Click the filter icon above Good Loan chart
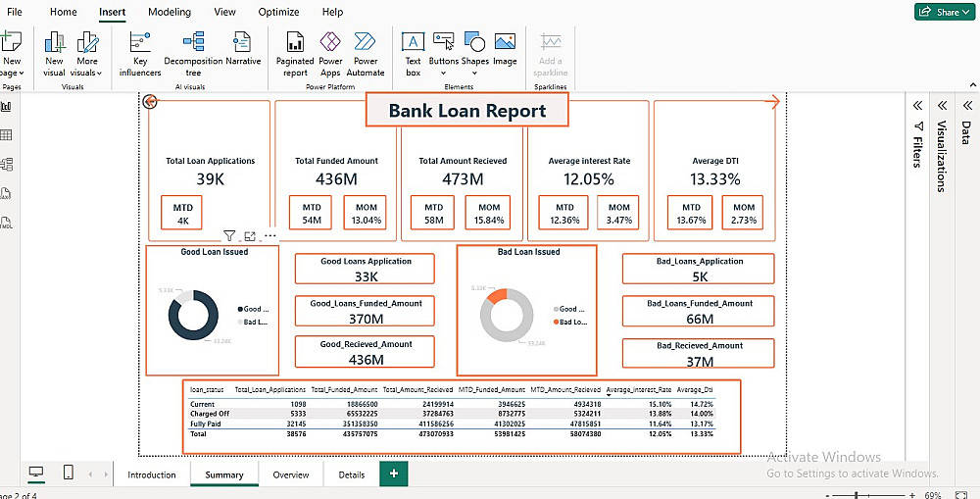This screenshot has width=980, height=499. click(229, 235)
